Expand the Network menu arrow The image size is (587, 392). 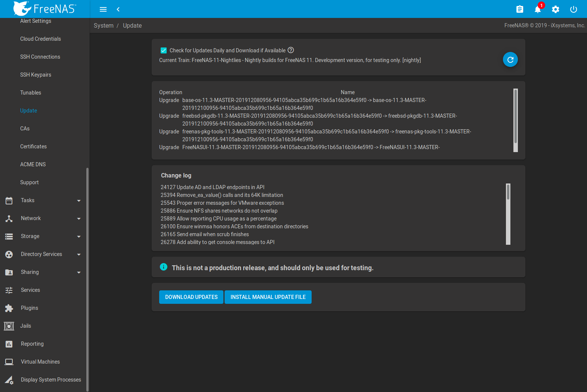[x=79, y=219]
